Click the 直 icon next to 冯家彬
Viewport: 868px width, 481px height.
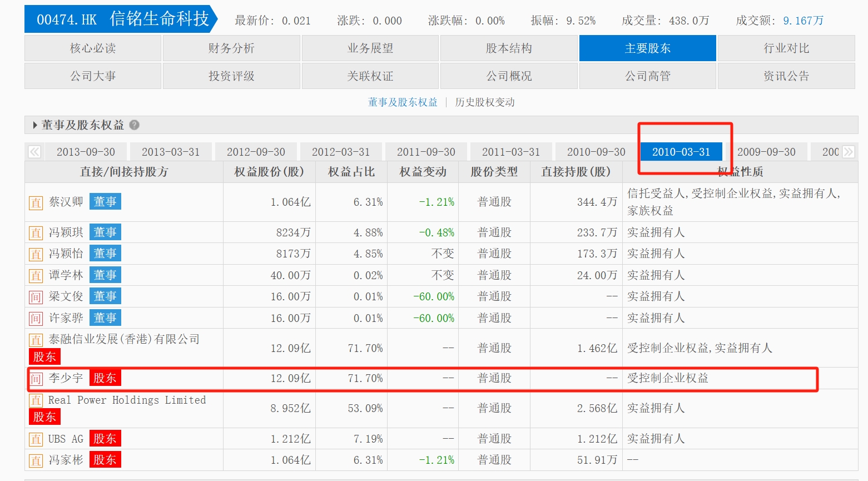36,460
